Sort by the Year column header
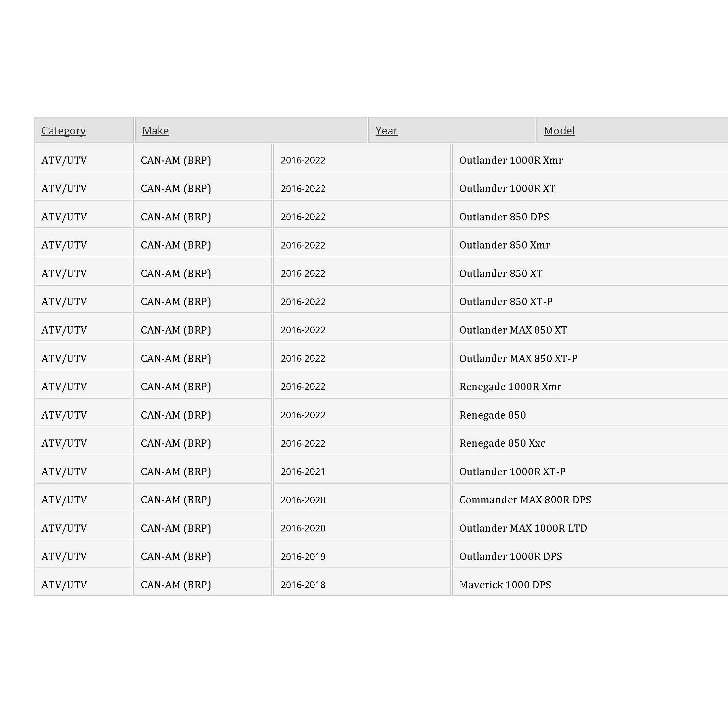The image size is (728, 728). [386, 130]
